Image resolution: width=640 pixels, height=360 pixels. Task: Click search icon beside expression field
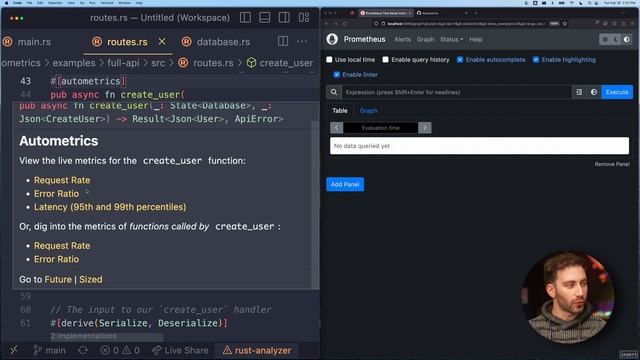click(x=334, y=92)
